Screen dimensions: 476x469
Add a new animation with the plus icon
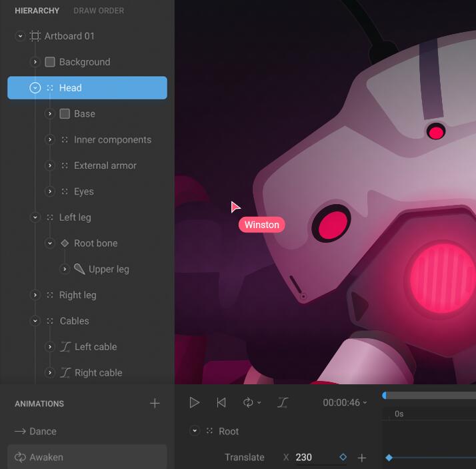[x=155, y=403]
